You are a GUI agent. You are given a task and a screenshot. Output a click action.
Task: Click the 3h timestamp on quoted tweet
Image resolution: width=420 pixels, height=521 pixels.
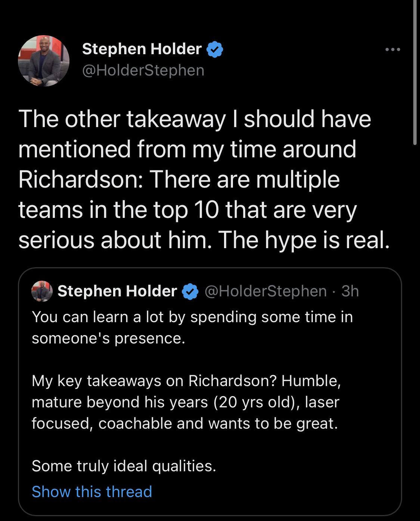(350, 291)
